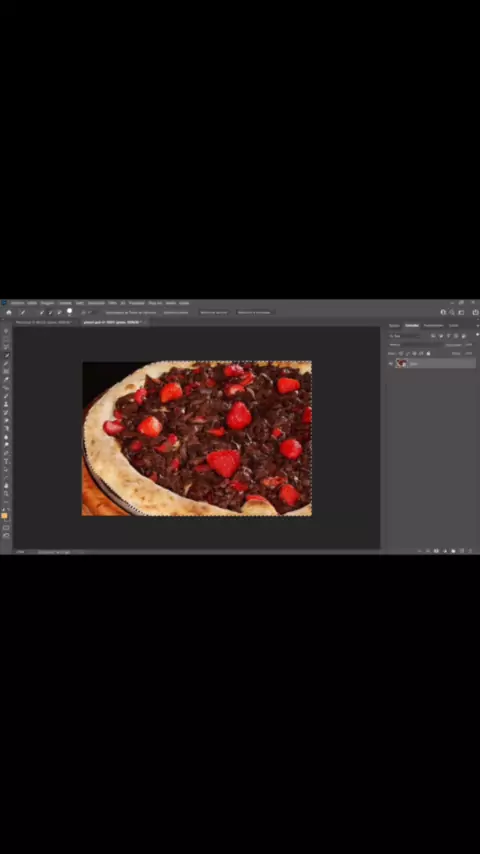Select the pizza layer thumbnail
The height and width of the screenshot is (854, 480).
pos(402,363)
